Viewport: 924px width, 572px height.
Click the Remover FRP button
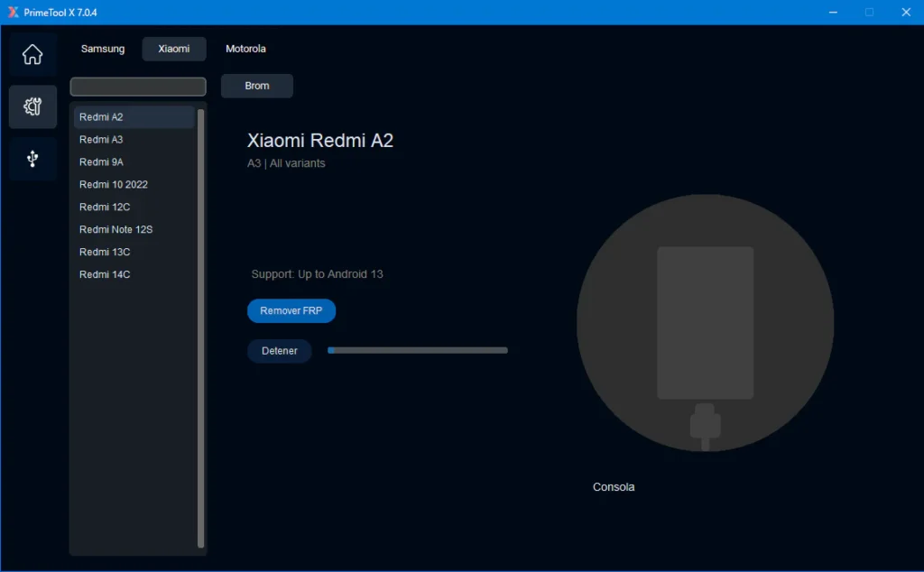click(x=291, y=310)
